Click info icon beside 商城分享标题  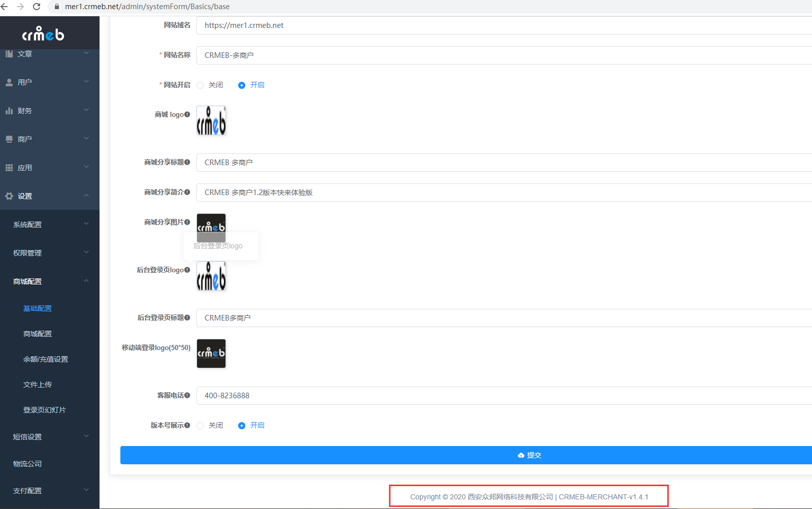point(187,162)
